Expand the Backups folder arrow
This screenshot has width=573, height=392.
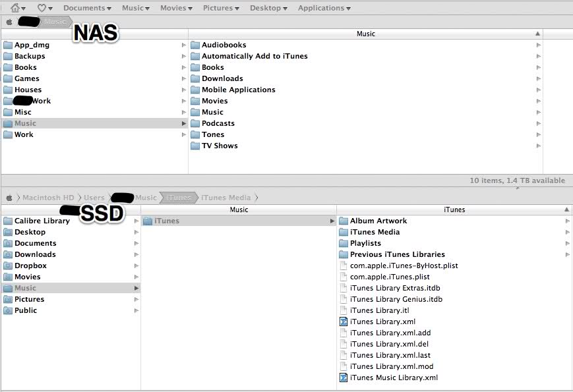click(x=184, y=56)
